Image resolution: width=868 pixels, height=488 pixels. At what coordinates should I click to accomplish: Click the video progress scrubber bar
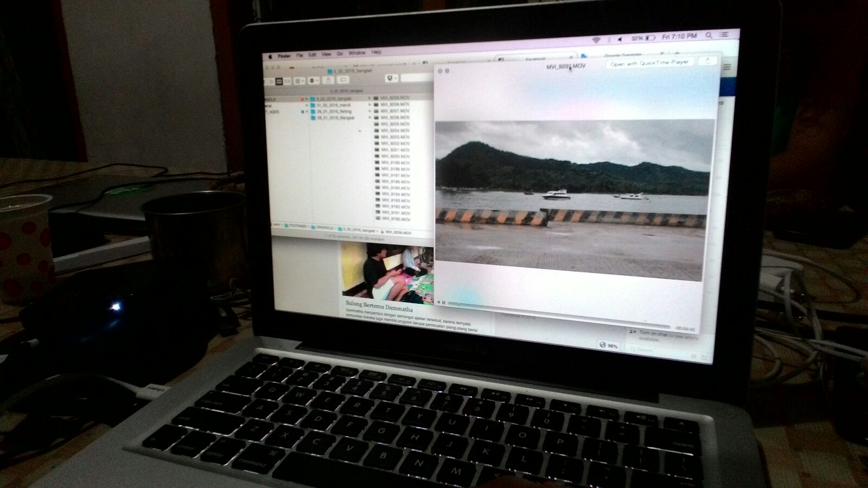click(x=559, y=315)
